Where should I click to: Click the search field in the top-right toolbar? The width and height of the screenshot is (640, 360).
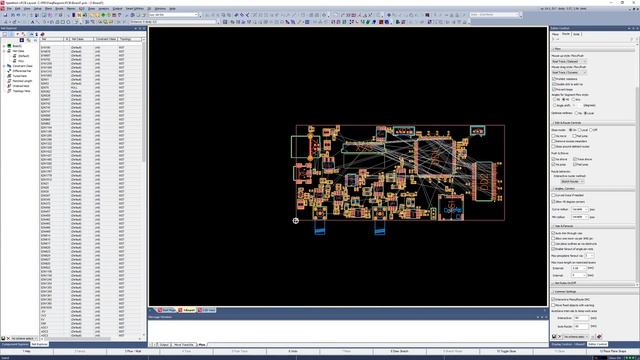495,15
